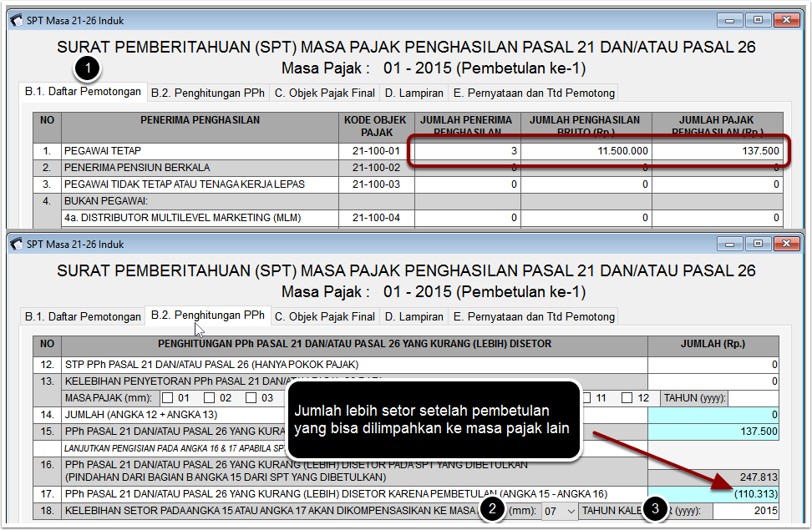Open C. Objek Pajak Final tab in the Penghitungan PPh window
812x530 pixels.
325,317
